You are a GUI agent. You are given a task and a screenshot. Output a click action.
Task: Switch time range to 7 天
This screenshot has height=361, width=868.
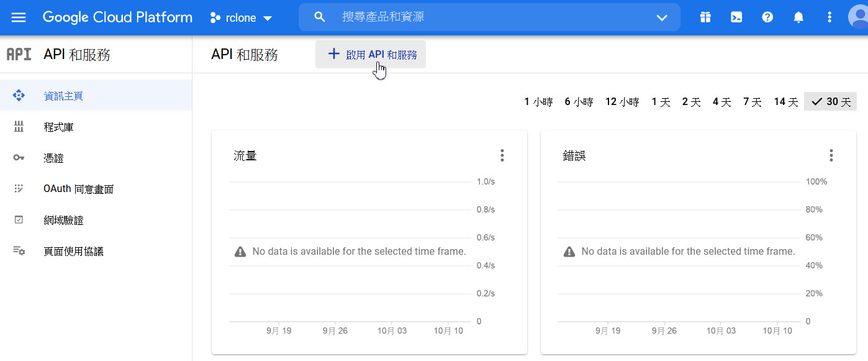753,102
